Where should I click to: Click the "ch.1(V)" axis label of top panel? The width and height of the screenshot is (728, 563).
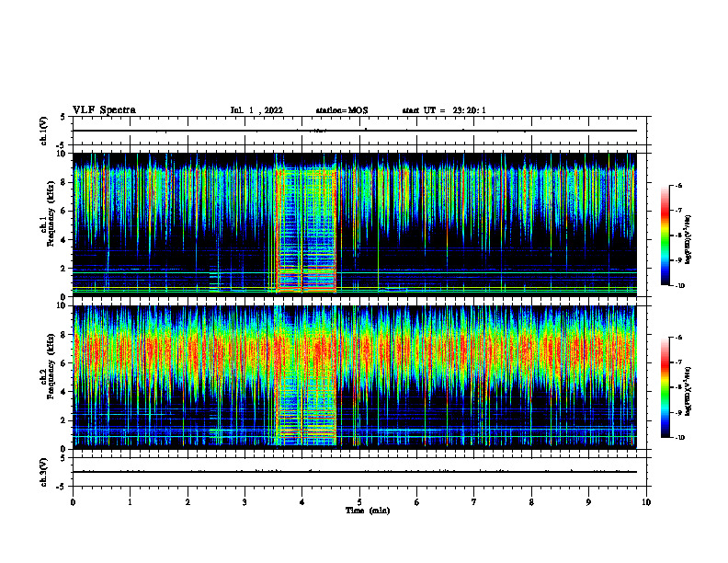(43, 131)
